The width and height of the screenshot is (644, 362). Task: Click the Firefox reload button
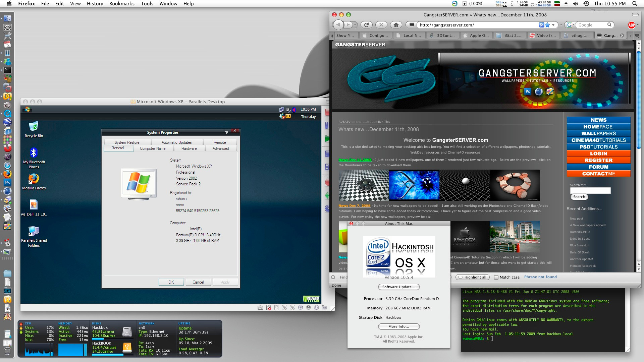[x=366, y=25]
